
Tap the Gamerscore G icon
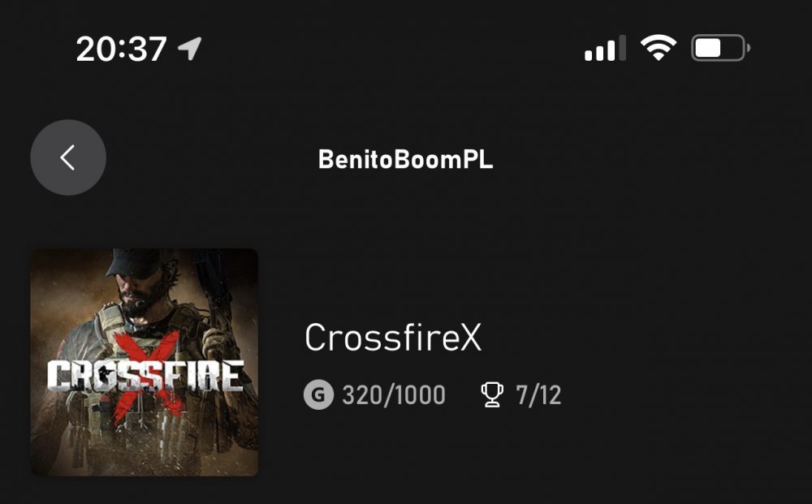click(x=318, y=395)
